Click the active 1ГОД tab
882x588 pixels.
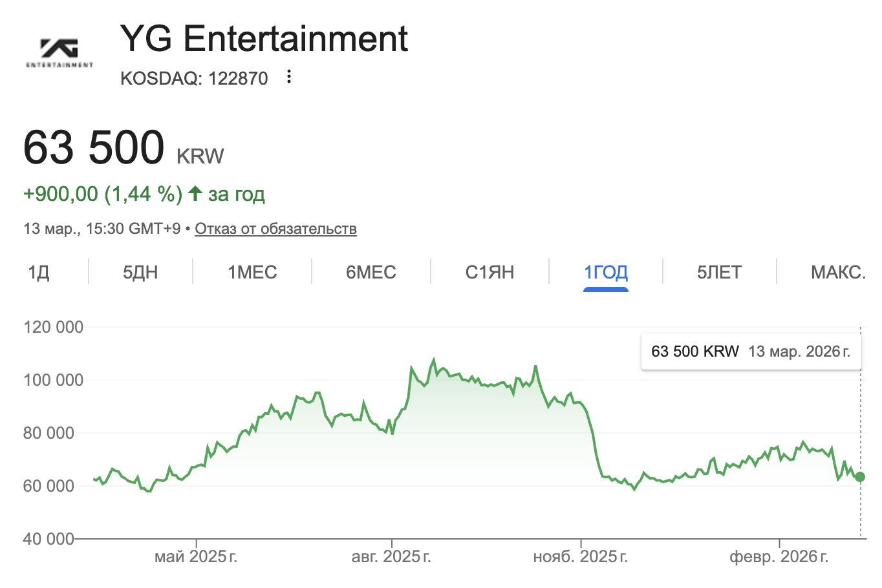pos(606,272)
